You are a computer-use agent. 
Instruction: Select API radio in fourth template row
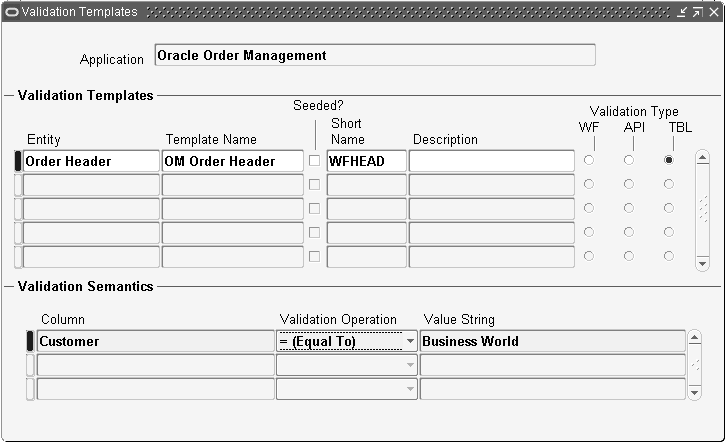pyautogui.click(x=629, y=232)
